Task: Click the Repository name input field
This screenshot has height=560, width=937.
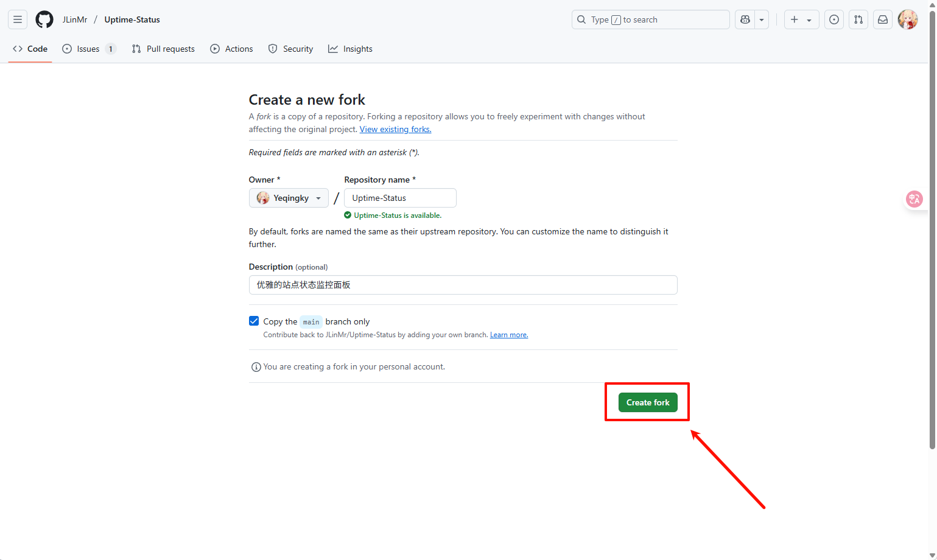Action: tap(400, 198)
